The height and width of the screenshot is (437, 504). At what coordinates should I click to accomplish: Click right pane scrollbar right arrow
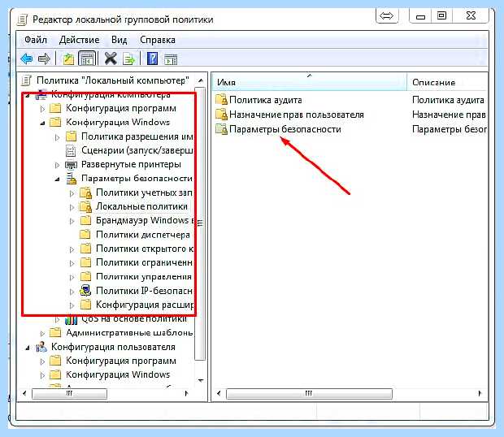480,393
